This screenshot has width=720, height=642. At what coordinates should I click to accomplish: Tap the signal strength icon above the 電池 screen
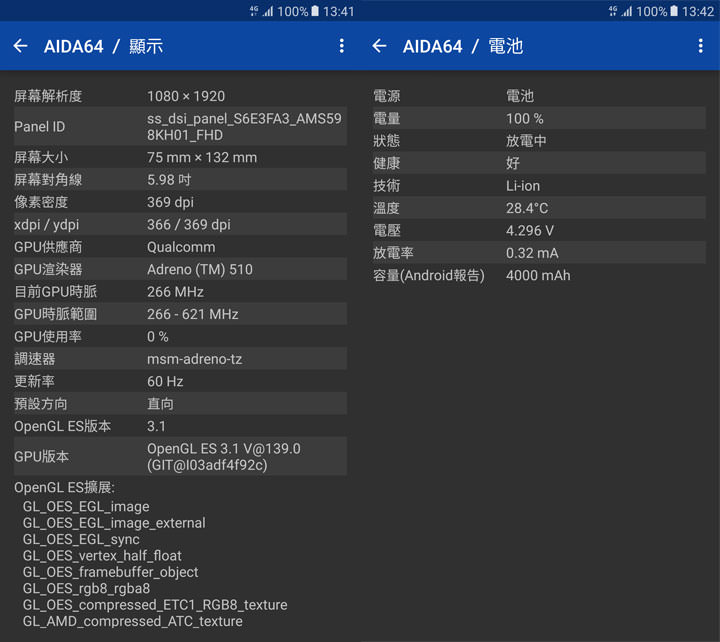(x=626, y=11)
